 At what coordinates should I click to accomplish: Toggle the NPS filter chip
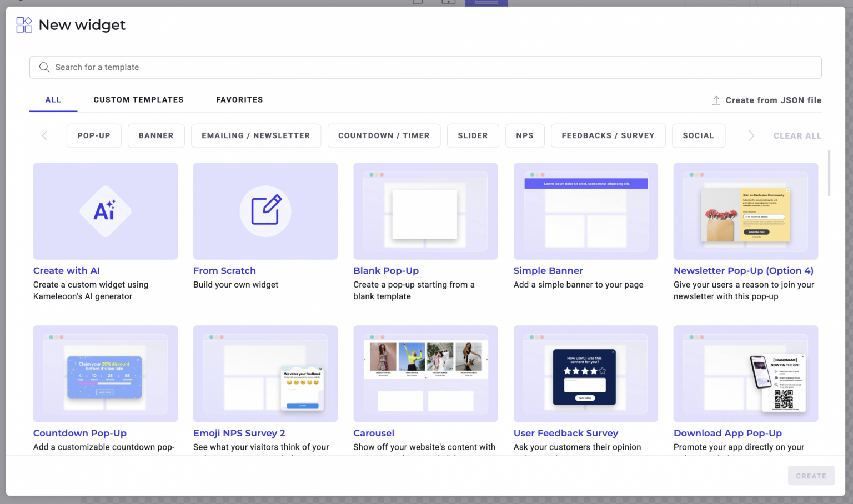(x=524, y=135)
